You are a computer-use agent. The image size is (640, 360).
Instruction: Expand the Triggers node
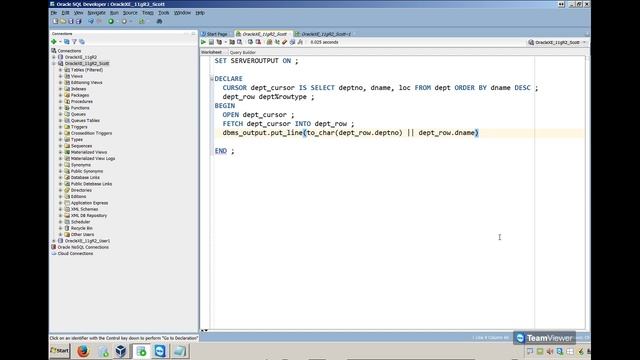click(x=60, y=127)
